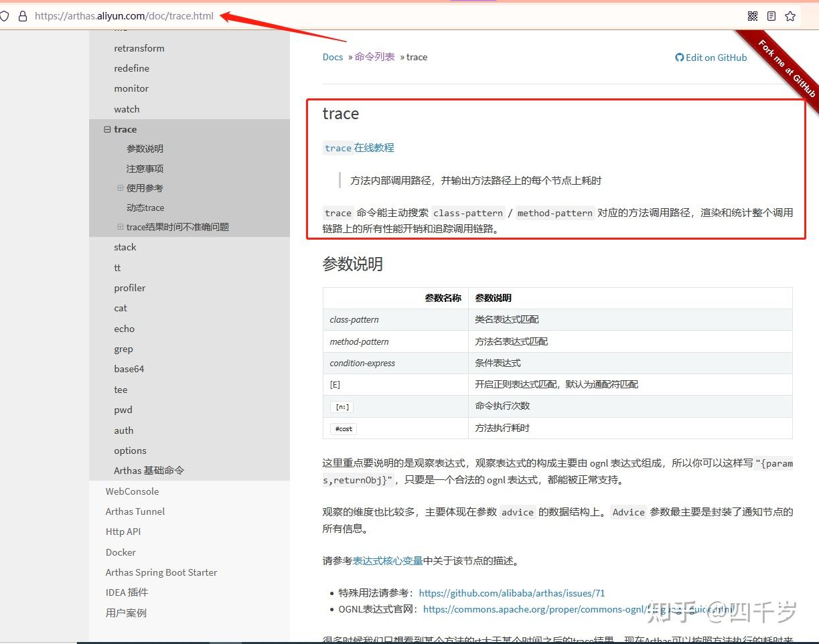The width and height of the screenshot is (819, 644).
Task: Click the method-pattern table cell
Action: (x=396, y=341)
